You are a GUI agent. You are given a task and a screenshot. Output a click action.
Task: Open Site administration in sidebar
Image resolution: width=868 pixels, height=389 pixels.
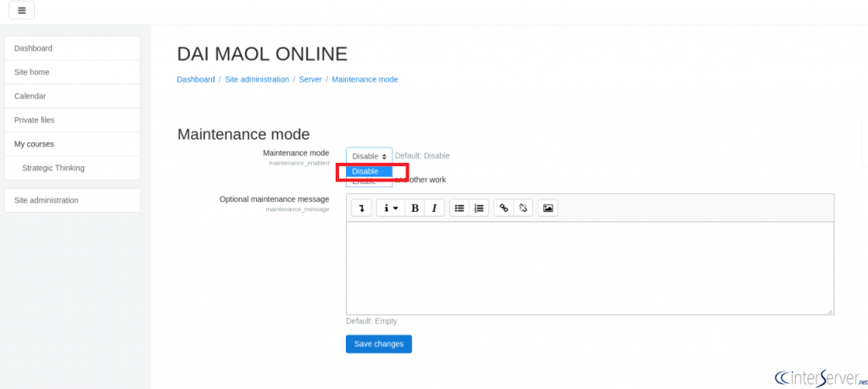[x=72, y=200]
